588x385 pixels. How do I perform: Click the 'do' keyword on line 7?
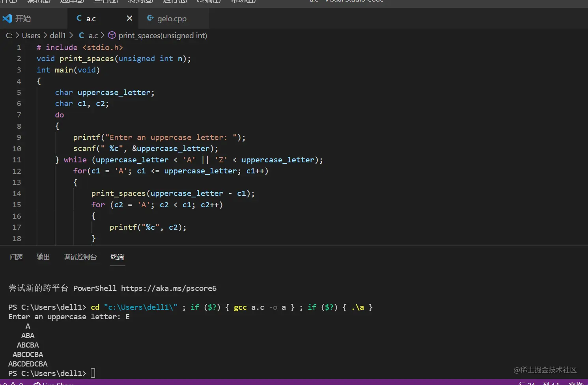coord(59,115)
